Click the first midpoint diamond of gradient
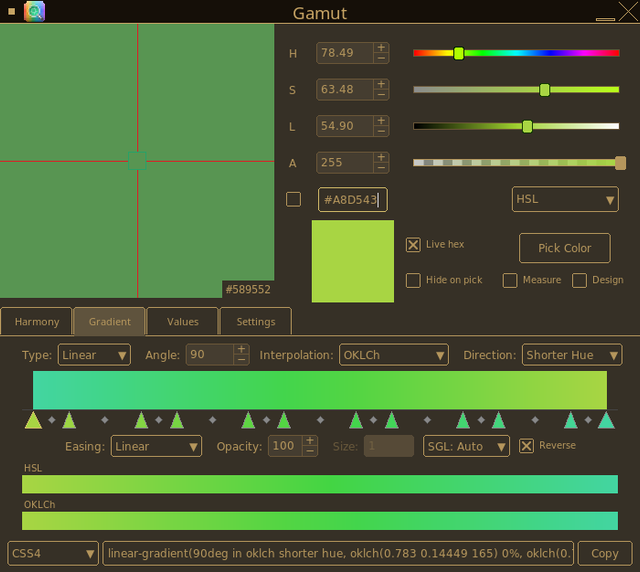The height and width of the screenshot is (572, 640). 51,420
